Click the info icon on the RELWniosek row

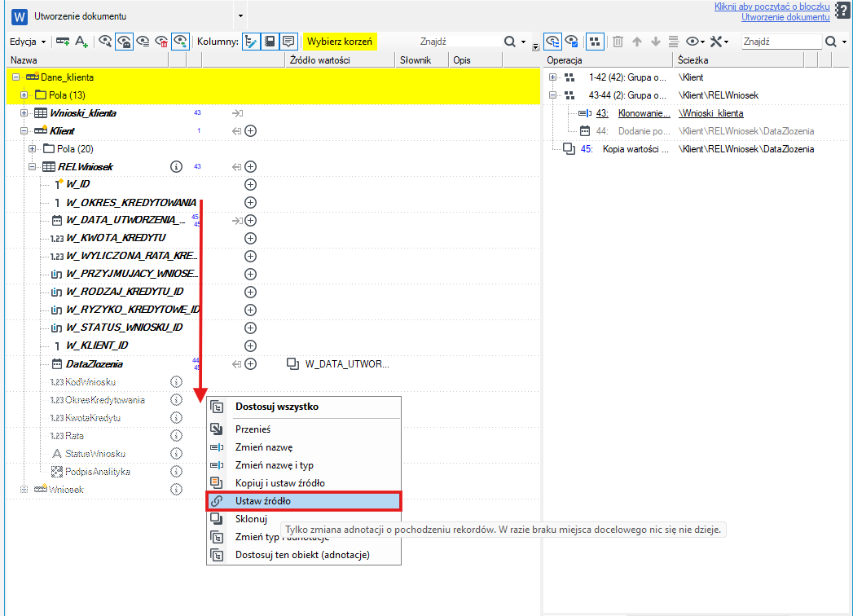[x=176, y=166]
